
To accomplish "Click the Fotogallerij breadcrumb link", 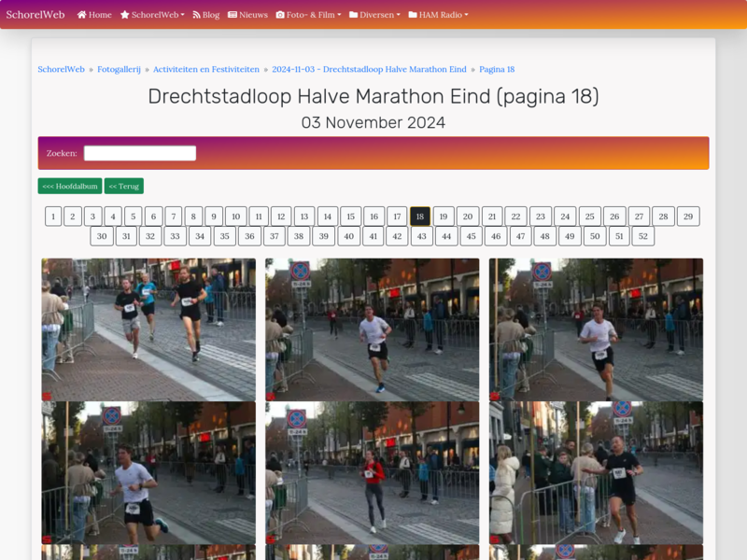I will pyautogui.click(x=120, y=69).
